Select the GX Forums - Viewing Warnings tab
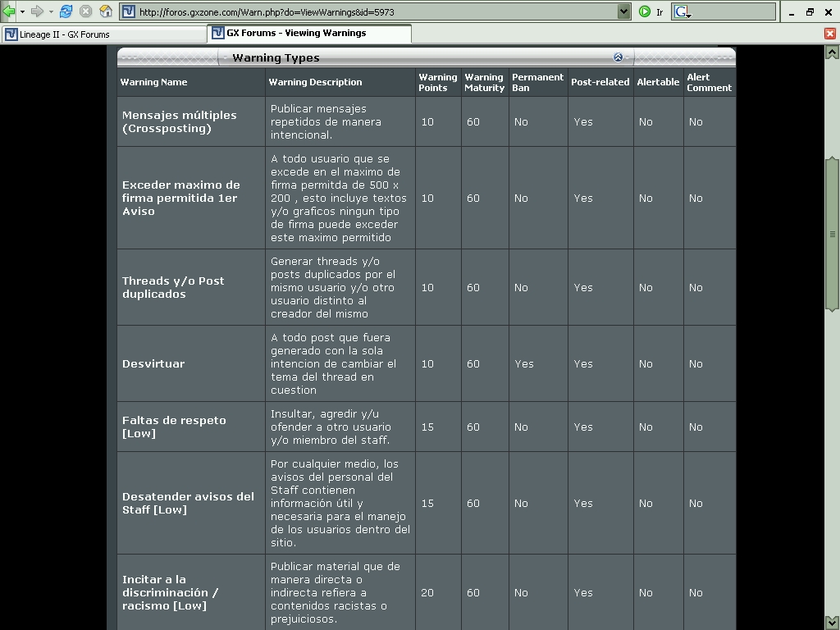 click(309, 33)
